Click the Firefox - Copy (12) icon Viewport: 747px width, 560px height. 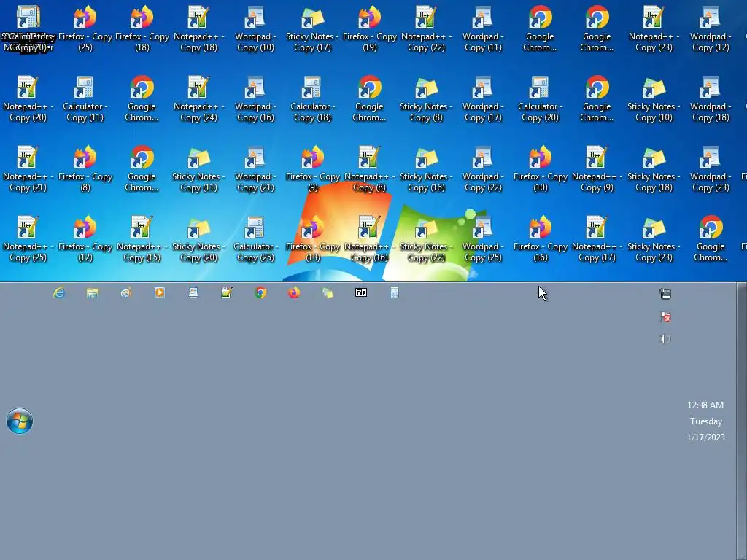point(85,238)
